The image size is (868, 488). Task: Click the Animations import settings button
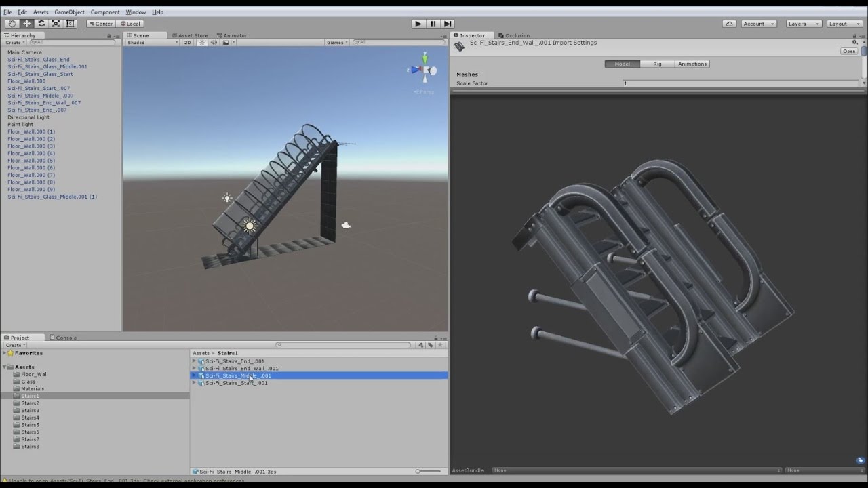(x=692, y=64)
